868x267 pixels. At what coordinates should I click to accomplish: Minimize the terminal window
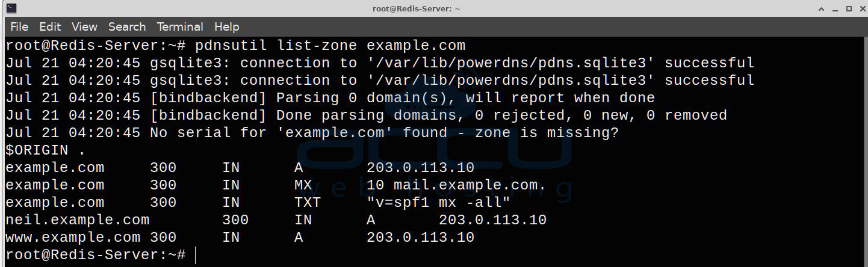click(x=835, y=9)
